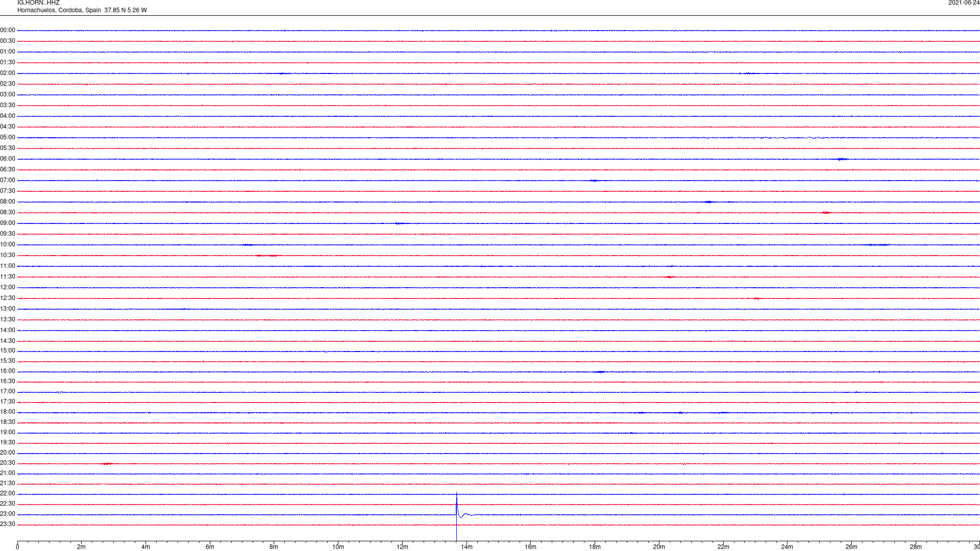This screenshot has height=551, width=980.
Task: Select the 19:00 row time label
Action: click(x=8, y=432)
